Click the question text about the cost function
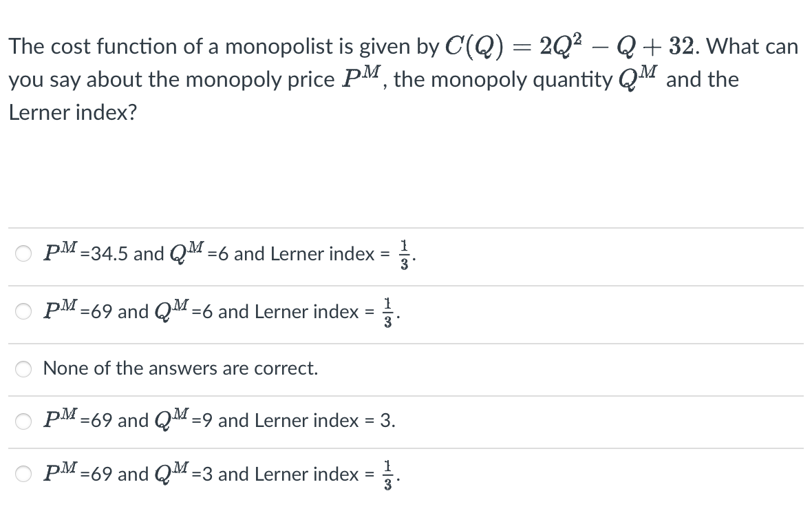 206,46
